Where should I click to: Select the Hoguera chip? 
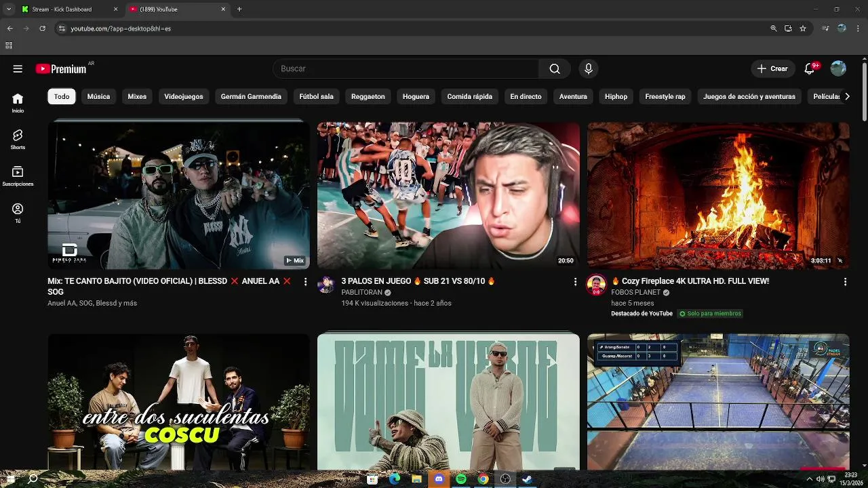pos(416,96)
